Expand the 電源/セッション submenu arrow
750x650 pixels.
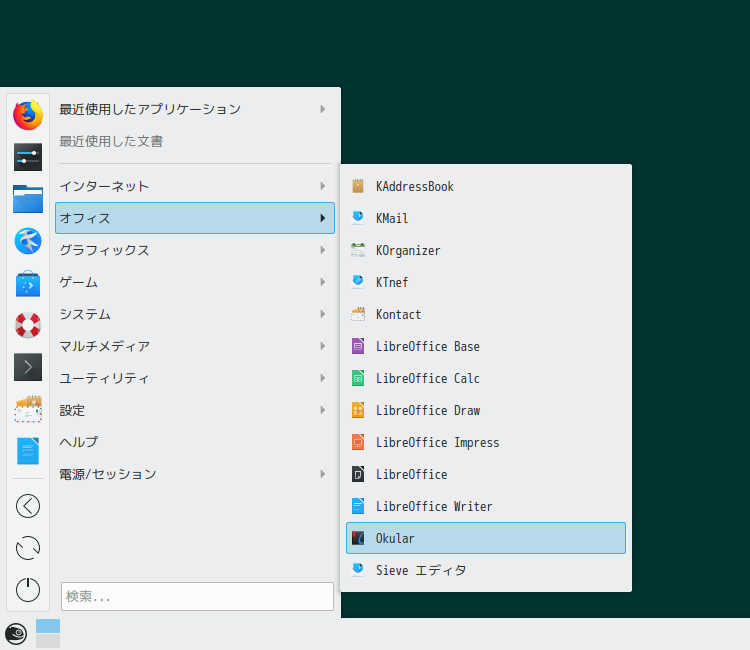(x=323, y=474)
